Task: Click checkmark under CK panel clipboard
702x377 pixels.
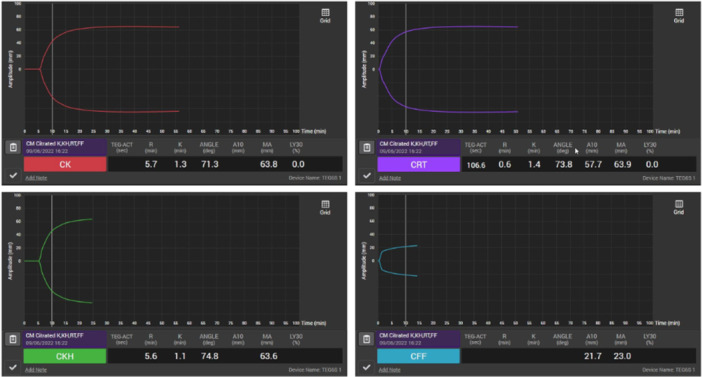Action: (x=13, y=175)
